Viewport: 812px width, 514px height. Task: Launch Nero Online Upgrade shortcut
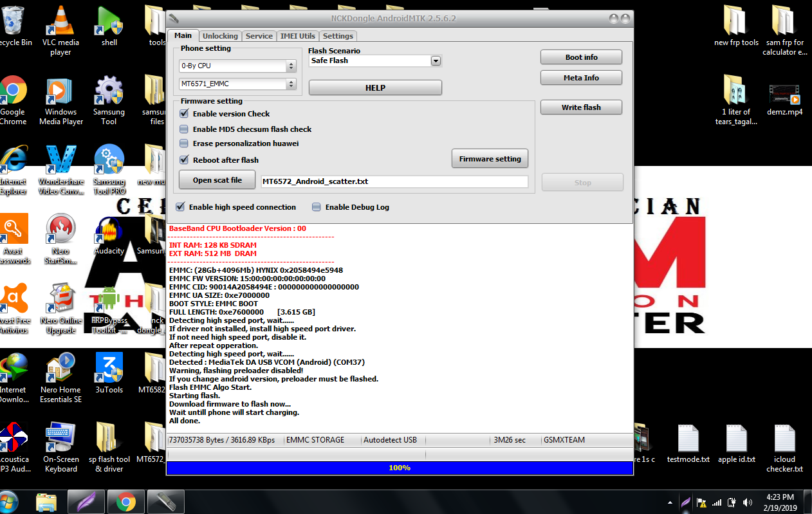pyautogui.click(x=60, y=308)
